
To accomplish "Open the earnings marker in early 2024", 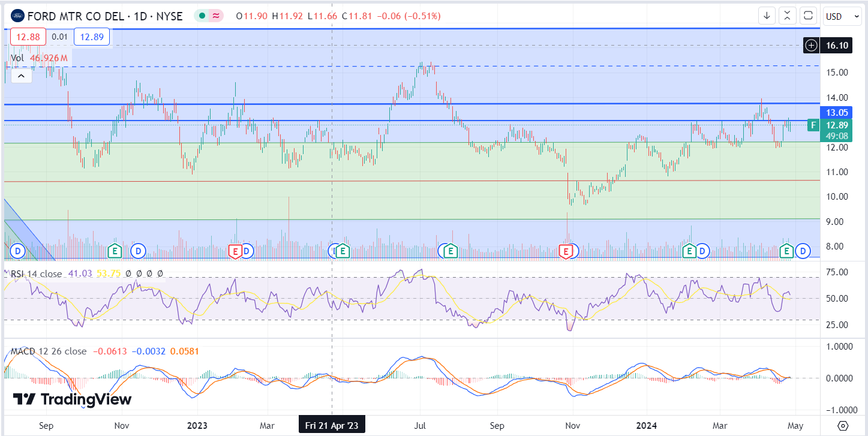I will point(689,251).
